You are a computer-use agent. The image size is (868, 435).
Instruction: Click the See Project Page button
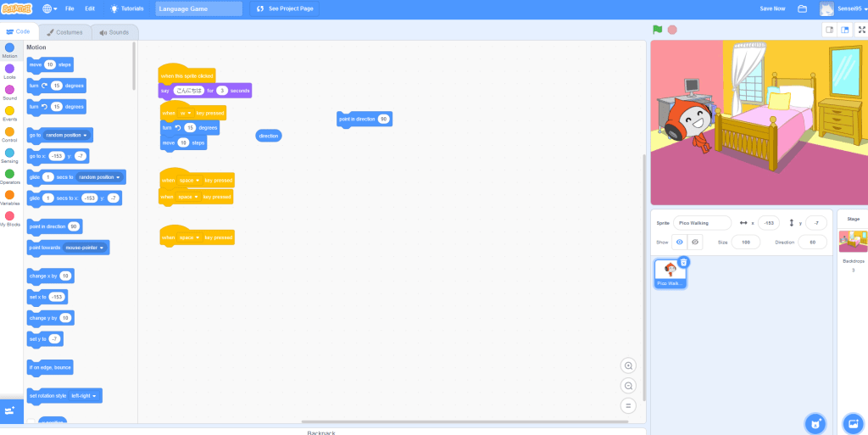coord(285,8)
